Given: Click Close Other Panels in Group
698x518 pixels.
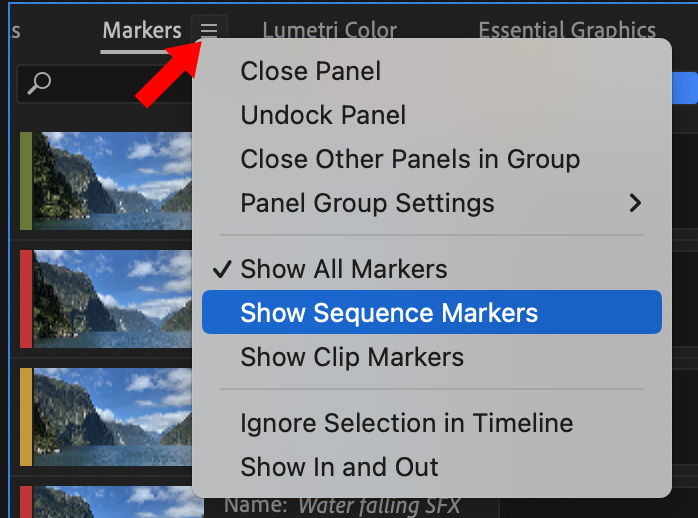Looking at the screenshot, I should point(410,159).
